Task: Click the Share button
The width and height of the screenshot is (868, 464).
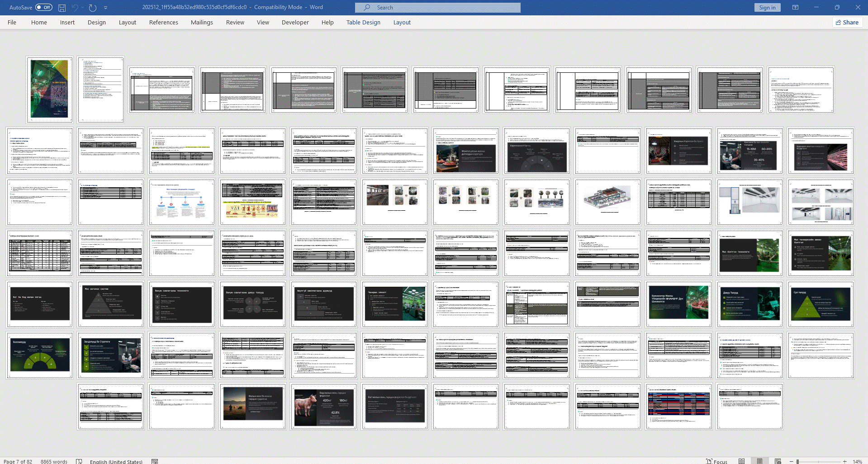Action: [847, 22]
